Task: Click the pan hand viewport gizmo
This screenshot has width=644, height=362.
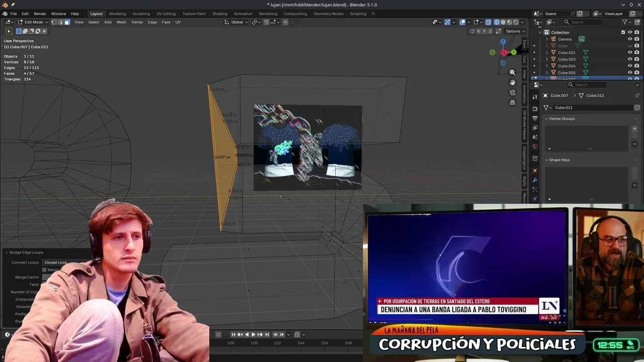Action: tap(512, 82)
